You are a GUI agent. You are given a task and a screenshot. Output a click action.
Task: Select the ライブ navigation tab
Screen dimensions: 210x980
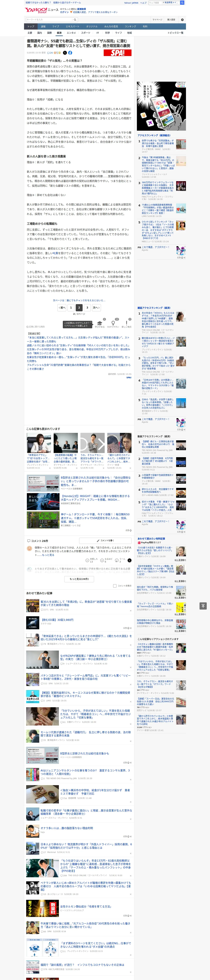tap(56, 27)
